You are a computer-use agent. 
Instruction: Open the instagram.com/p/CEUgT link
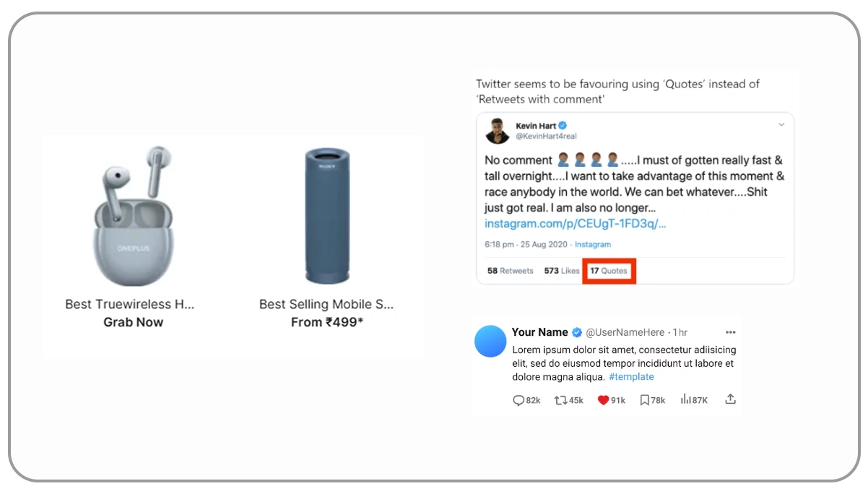pos(574,224)
